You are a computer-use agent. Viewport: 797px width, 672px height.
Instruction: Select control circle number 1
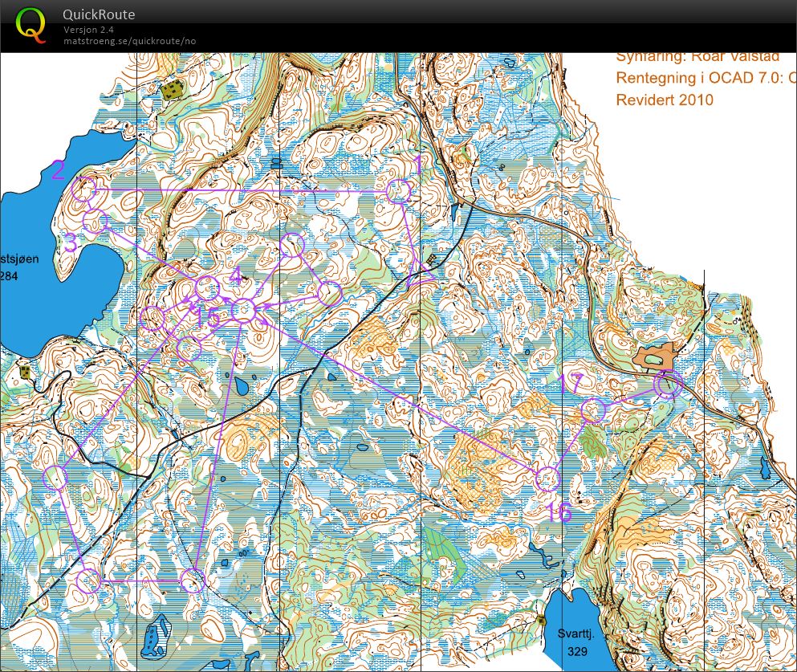398,192
